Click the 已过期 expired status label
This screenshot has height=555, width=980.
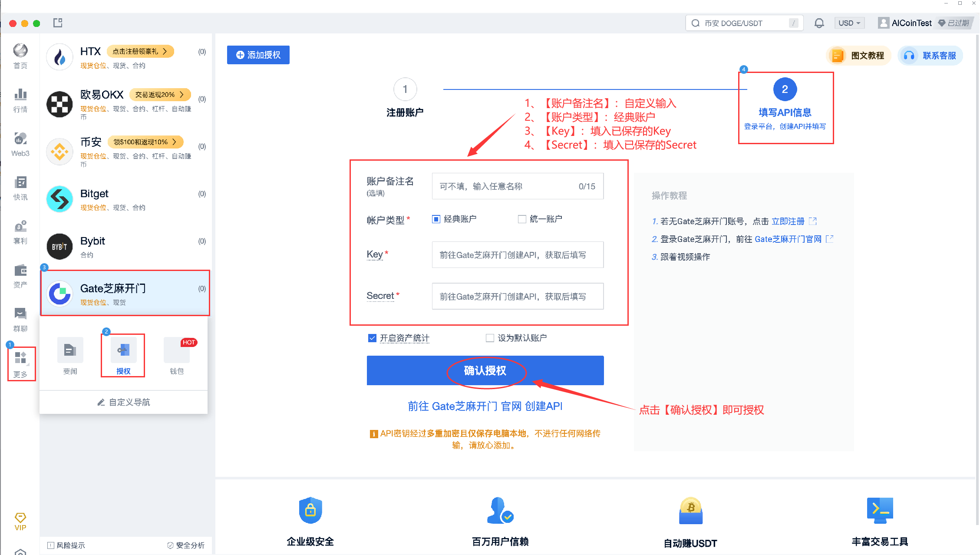(954, 23)
